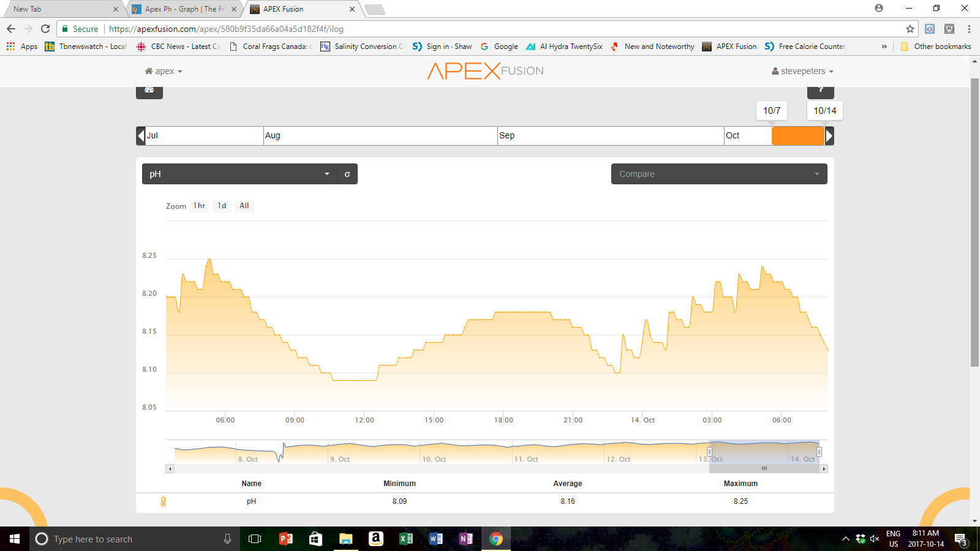This screenshot has width=980, height=551.
Task: Click the Cortana microphone icon
Action: click(x=227, y=539)
